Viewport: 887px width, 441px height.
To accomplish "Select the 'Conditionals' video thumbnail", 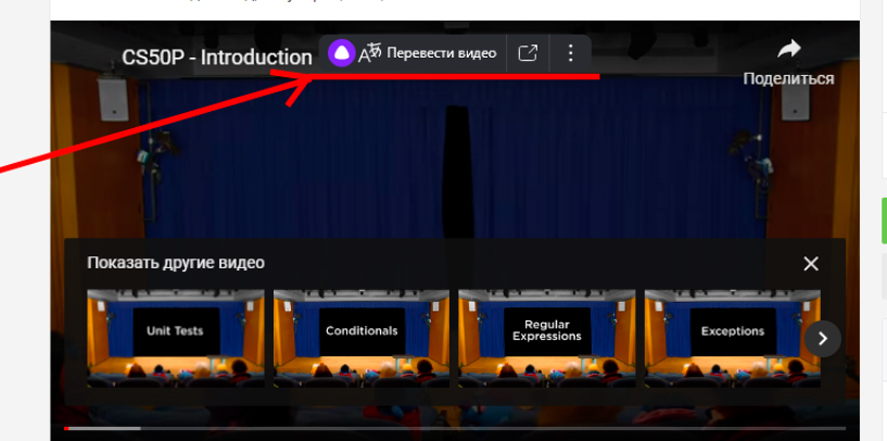I will pyautogui.click(x=361, y=338).
